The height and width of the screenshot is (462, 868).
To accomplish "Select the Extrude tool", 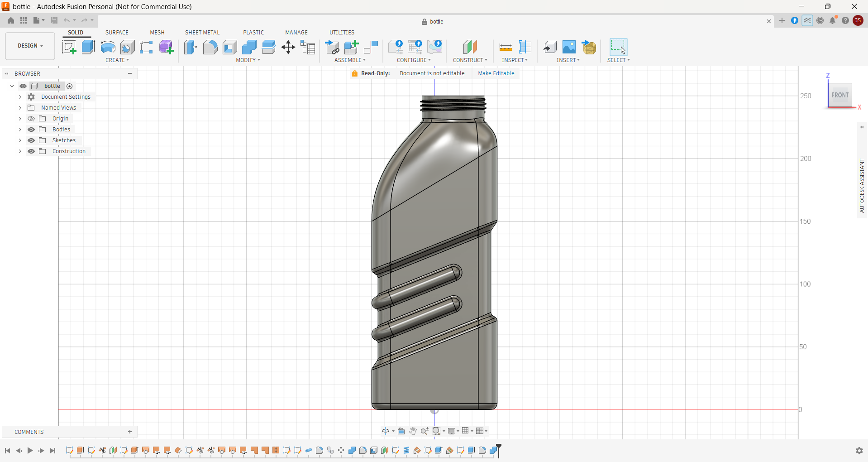I will (x=88, y=47).
